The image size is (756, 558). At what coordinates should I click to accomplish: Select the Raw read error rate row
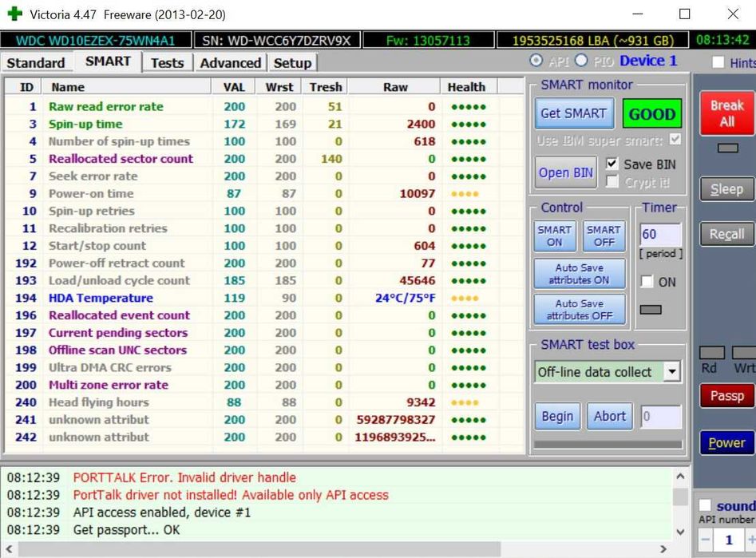tap(264, 107)
